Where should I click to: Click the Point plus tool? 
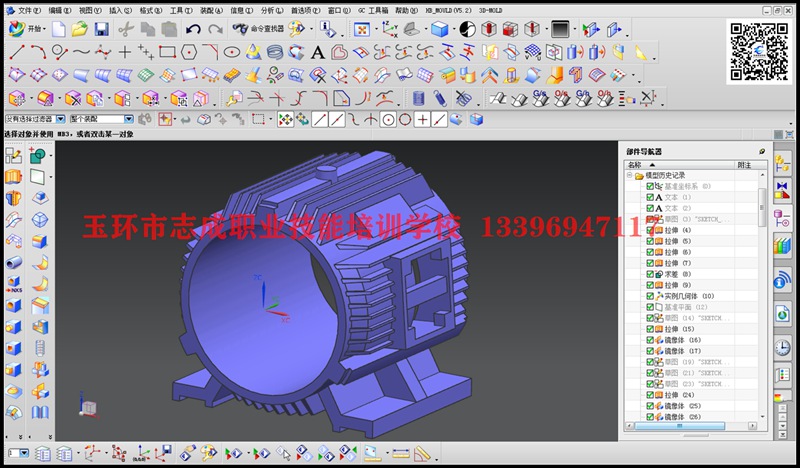(x=124, y=52)
